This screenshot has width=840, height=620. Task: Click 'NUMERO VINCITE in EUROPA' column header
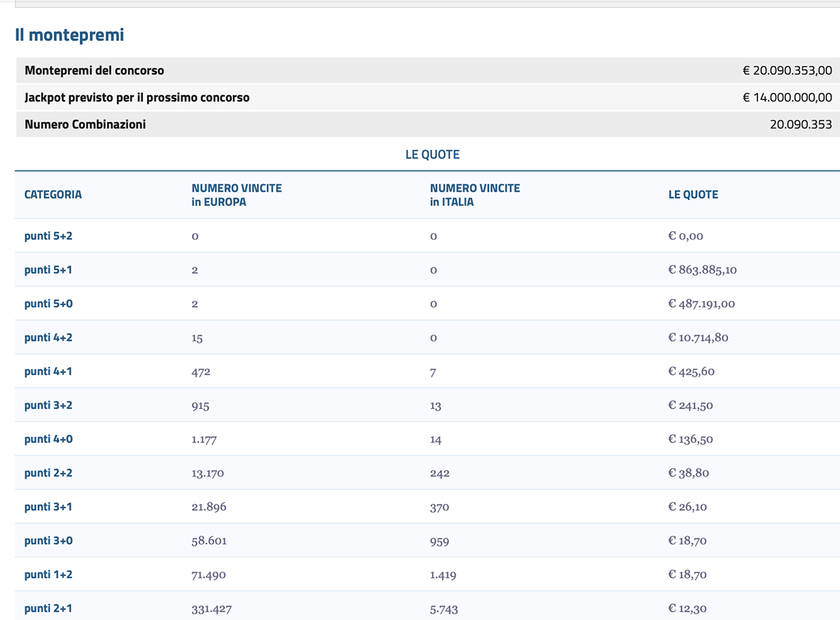pyautogui.click(x=237, y=195)
